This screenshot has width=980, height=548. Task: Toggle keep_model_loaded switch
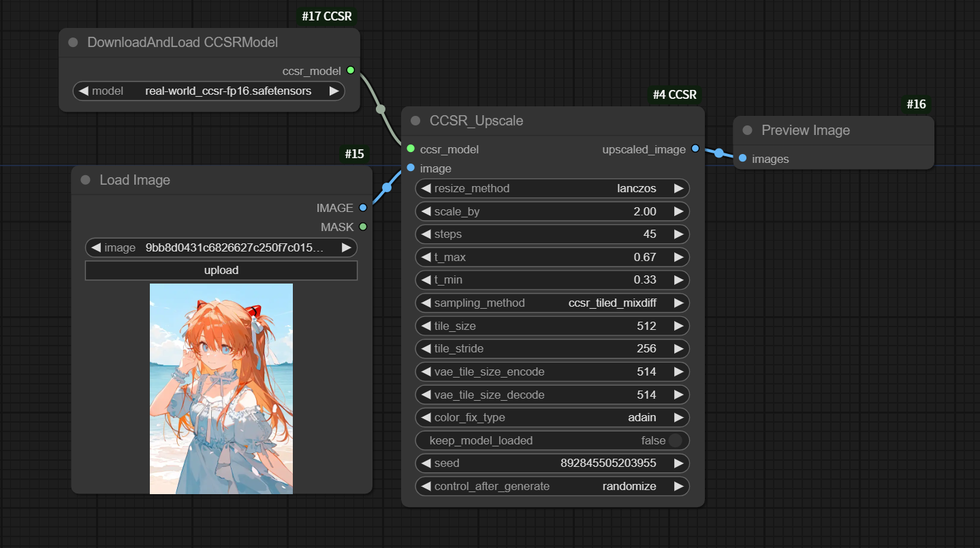(x=674, y=440)
